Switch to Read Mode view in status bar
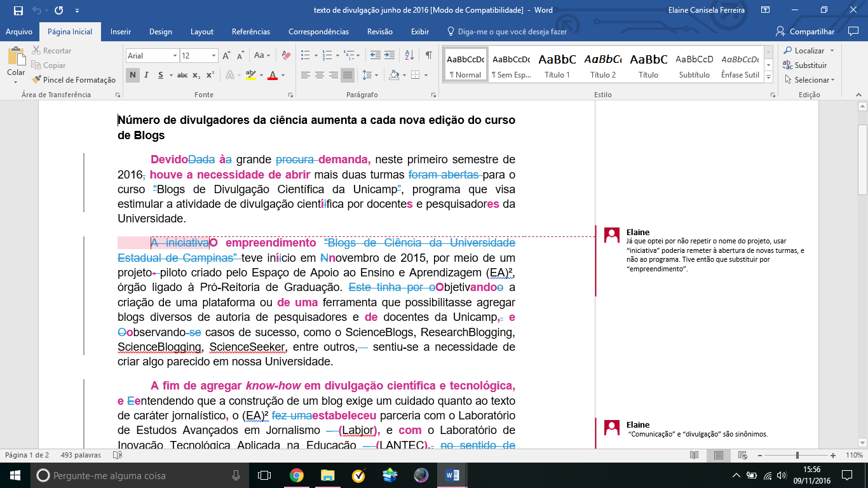This screenshot has height=488, width=868. [695, 455]
